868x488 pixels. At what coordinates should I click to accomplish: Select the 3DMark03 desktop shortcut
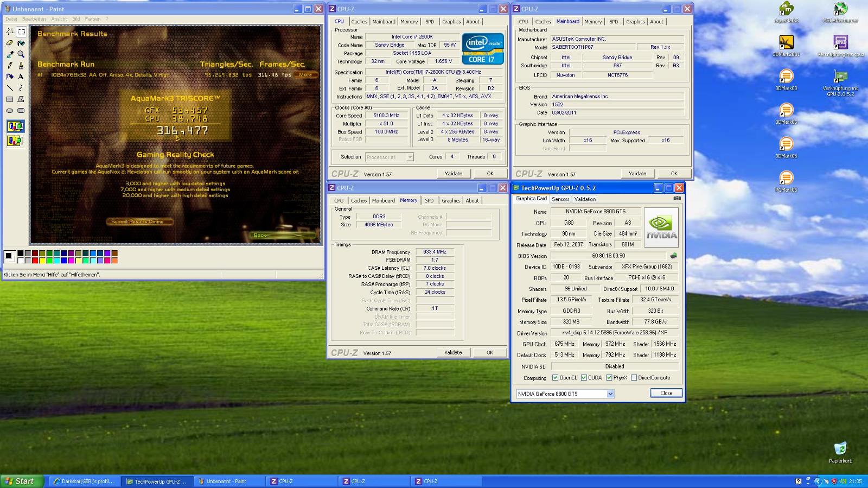point(786,80)
